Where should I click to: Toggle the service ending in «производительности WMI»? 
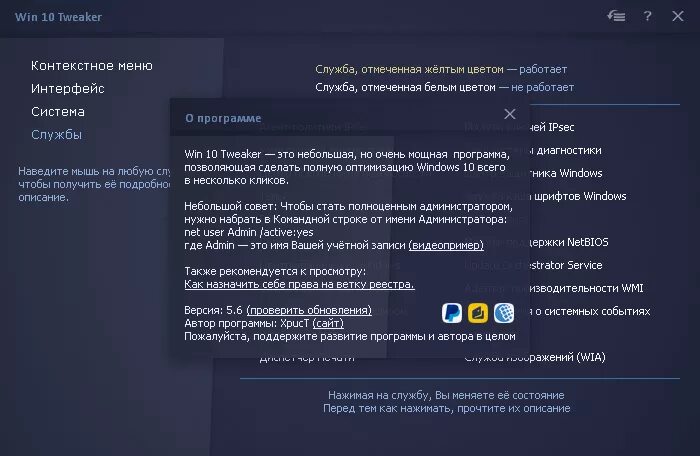pyautogui.click(x=554, y=288)
